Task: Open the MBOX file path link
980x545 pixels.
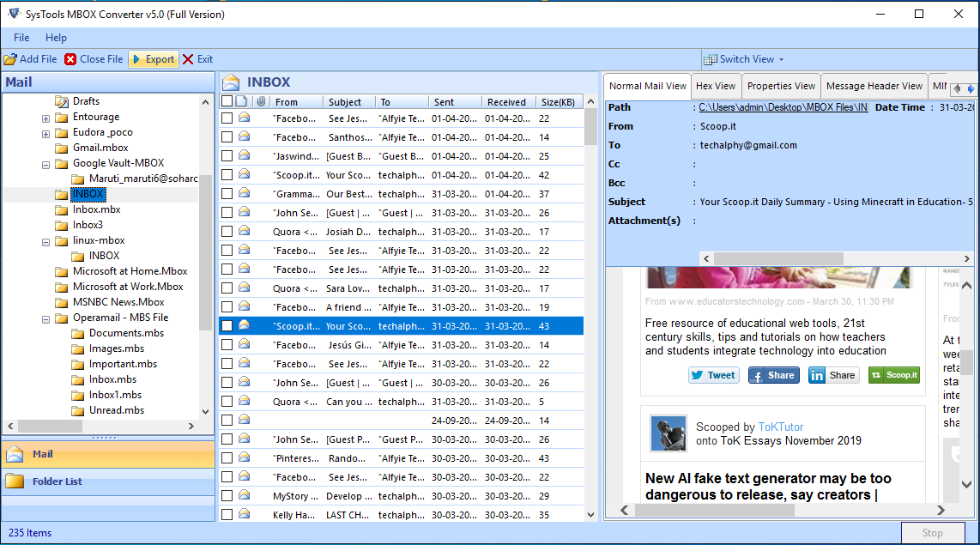Action: (783, 107)
